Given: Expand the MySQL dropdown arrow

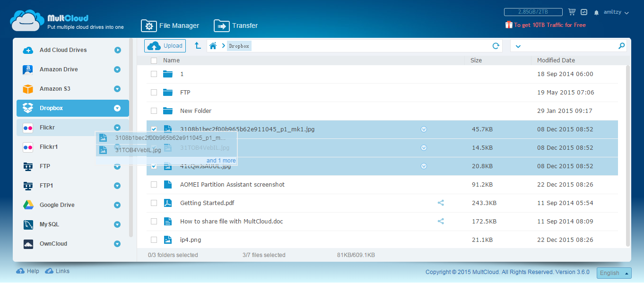Looking at the screenshot, I should (117, 224).
